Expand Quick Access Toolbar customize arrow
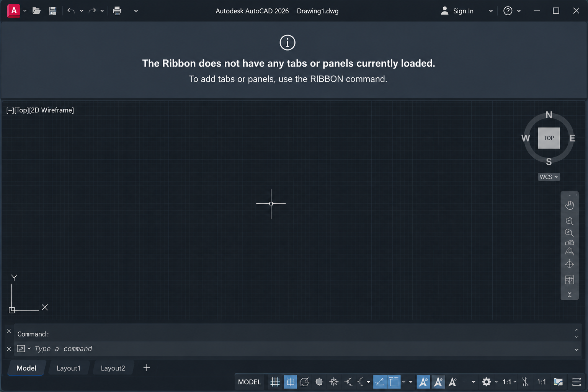The height and width of the screenshot is (392, 588). [x=136, y=11]
